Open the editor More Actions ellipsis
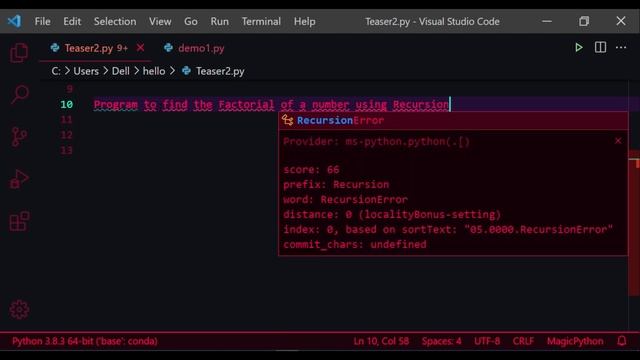 (x=621, y=48)
